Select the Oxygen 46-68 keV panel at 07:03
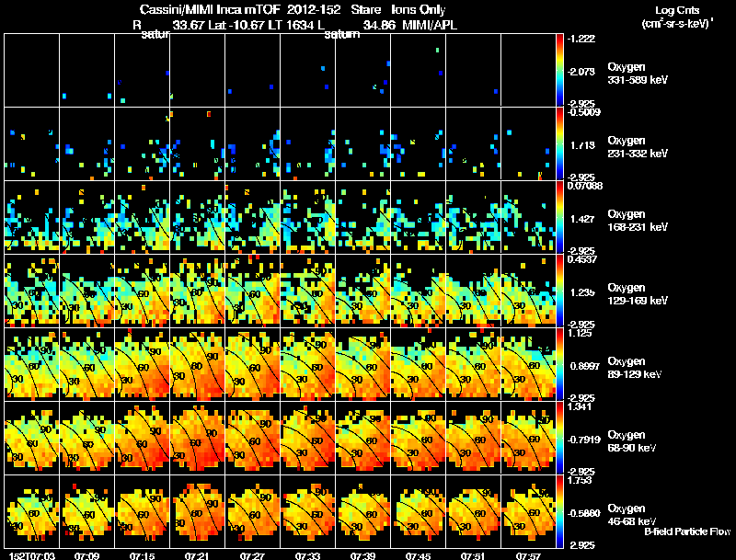Image resolution: width=736 pixels, height=560 pixels. point(32,511)
